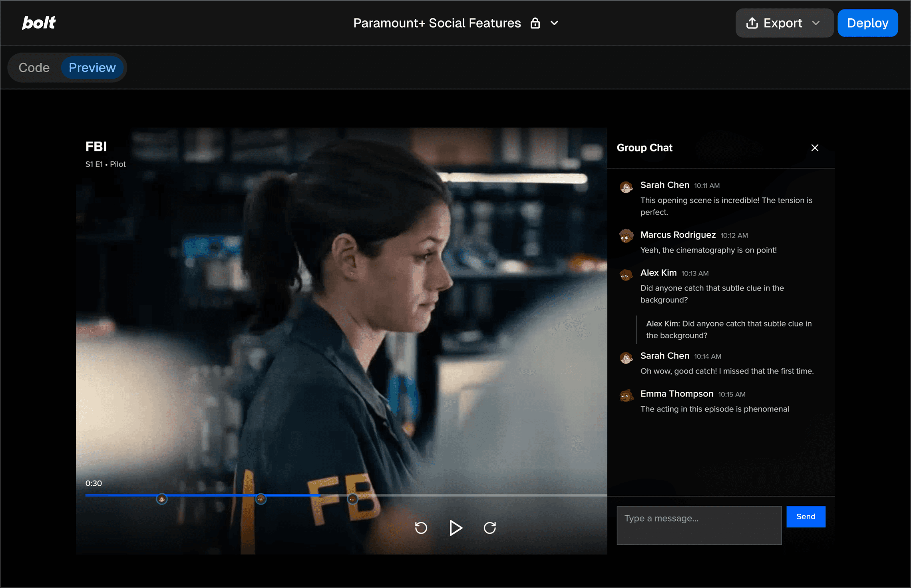Click the quoted Alex Kim reply message
This screenshot has width=911, height=588.
(x=728, y=330)
